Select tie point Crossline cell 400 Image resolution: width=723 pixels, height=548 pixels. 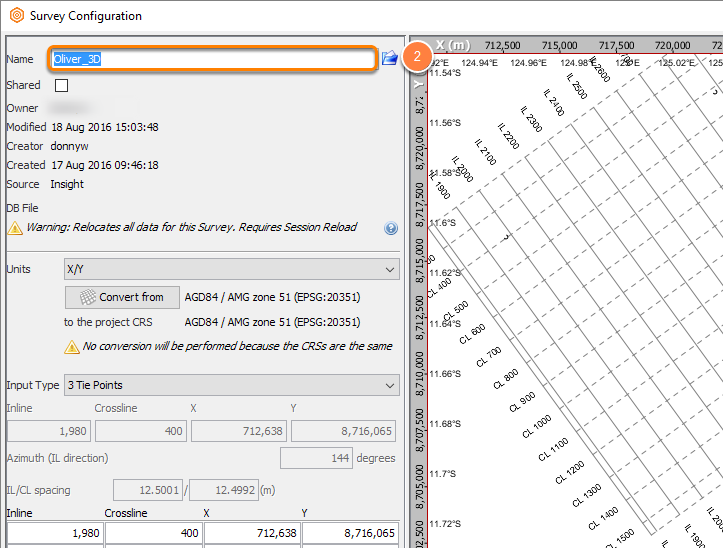(x=154, y=533)
